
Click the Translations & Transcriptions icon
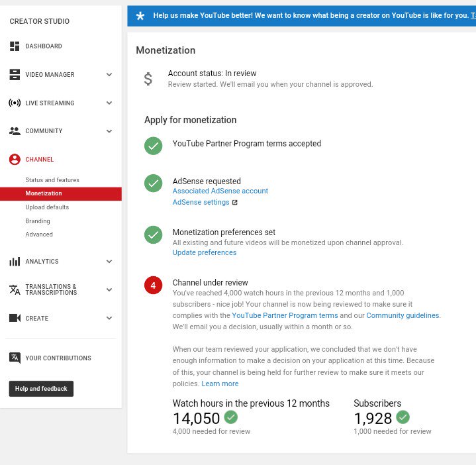coord(15,289)
